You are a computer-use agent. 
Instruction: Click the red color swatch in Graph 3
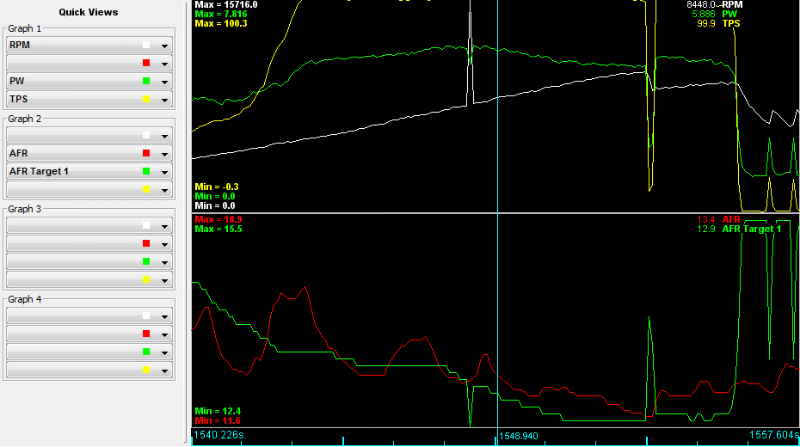point(146,243)
